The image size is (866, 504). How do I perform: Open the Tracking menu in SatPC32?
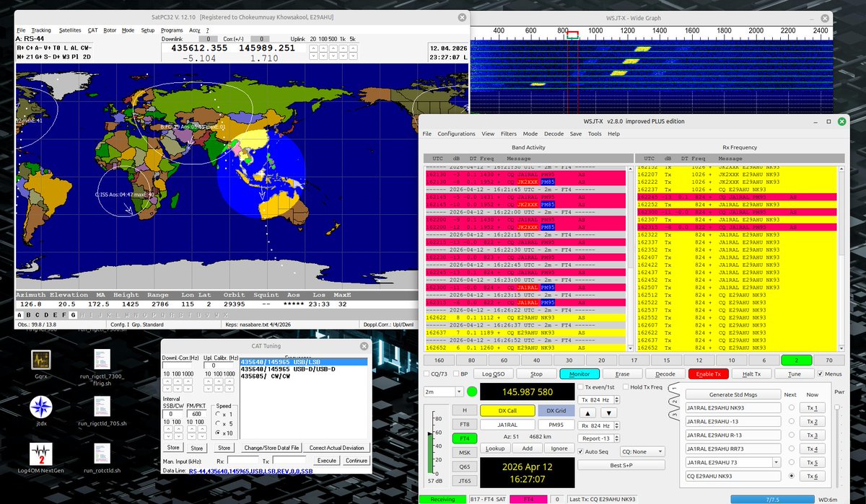pyautogui.click(x=41, y=30)
